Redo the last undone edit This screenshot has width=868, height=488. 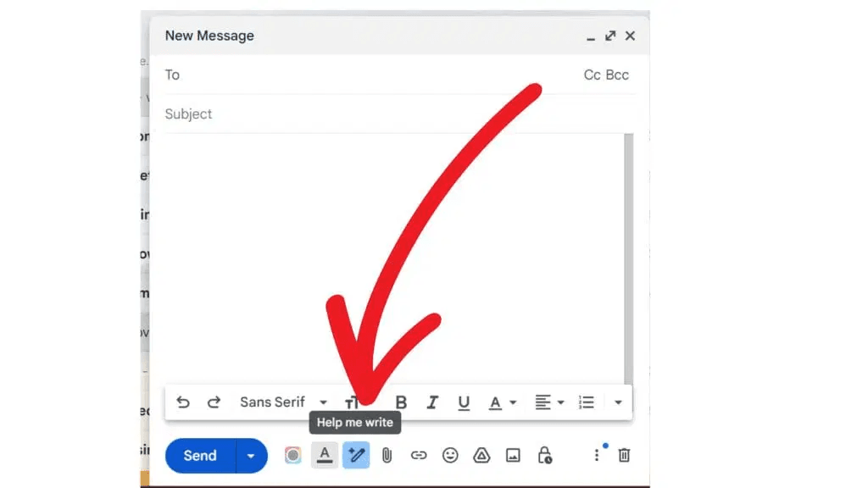tap(214, 402)
